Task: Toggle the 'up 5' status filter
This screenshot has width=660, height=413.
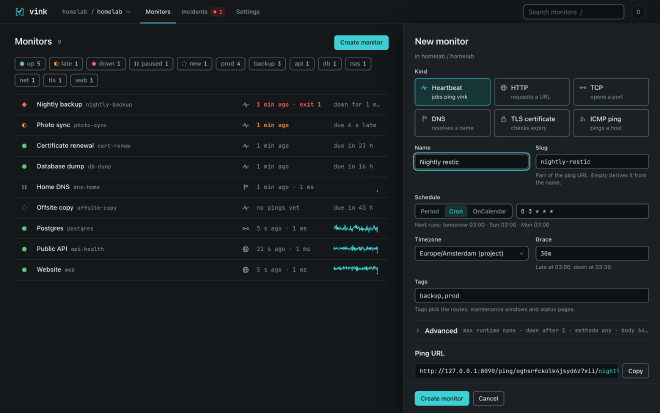Action: (30, 64)
